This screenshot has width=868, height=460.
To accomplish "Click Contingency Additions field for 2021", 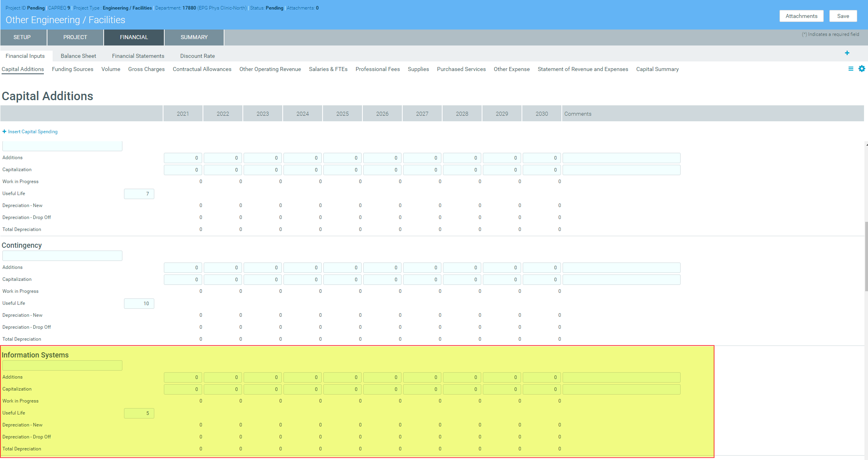I will pos(183,268).
